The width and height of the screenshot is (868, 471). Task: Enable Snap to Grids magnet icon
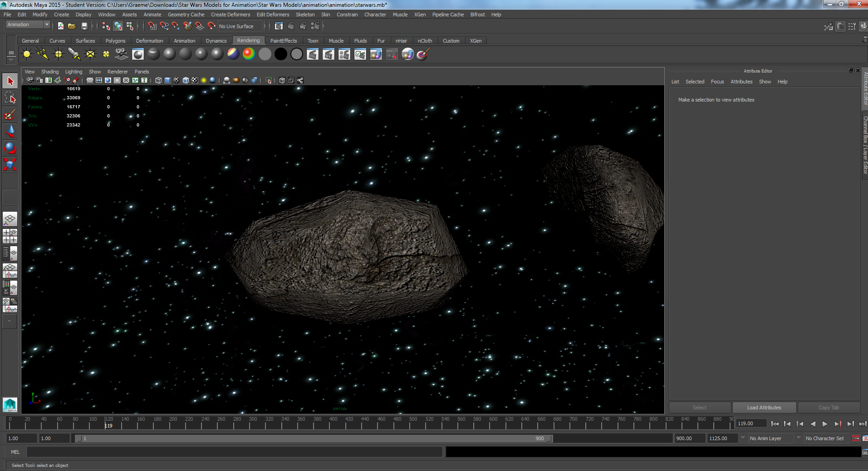click(x=152, y=26)
